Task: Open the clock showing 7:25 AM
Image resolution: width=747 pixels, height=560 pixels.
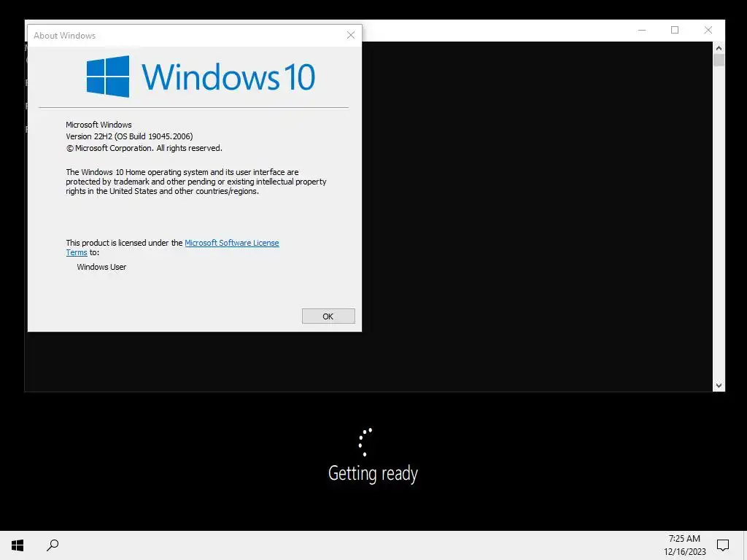Action: click(x=684, y=539)
